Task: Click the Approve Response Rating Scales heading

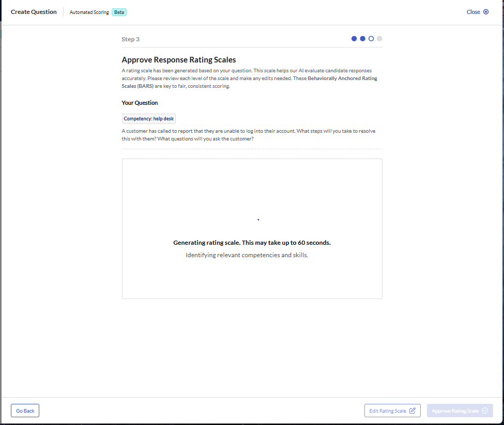Action: 179,60
